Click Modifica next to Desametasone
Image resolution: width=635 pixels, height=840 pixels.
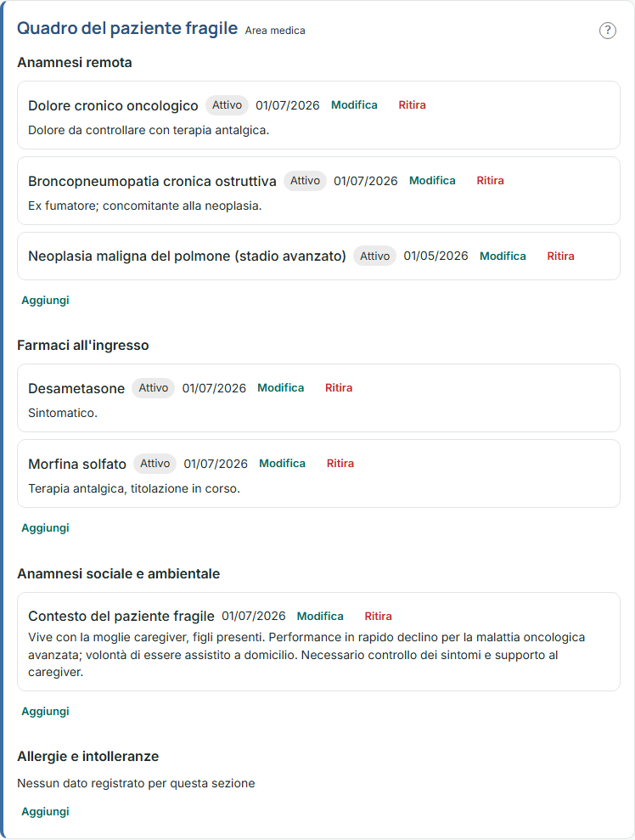280,388
